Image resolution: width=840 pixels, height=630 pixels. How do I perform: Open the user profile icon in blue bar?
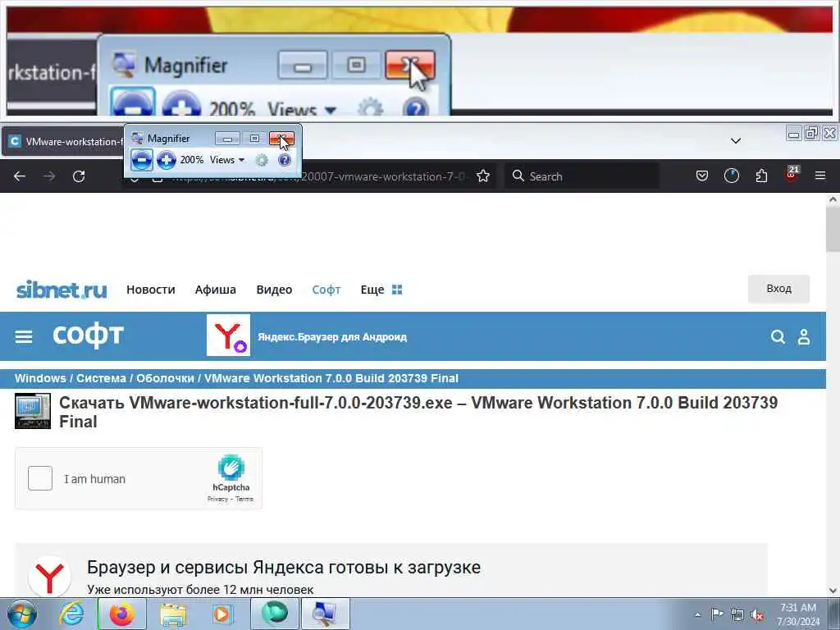804,336
